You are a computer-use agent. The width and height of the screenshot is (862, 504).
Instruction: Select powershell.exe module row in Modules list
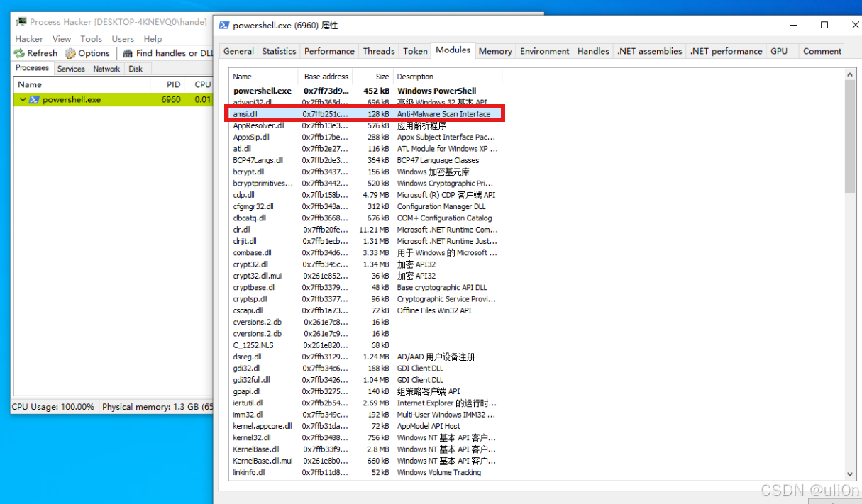[x=365, y=91]
